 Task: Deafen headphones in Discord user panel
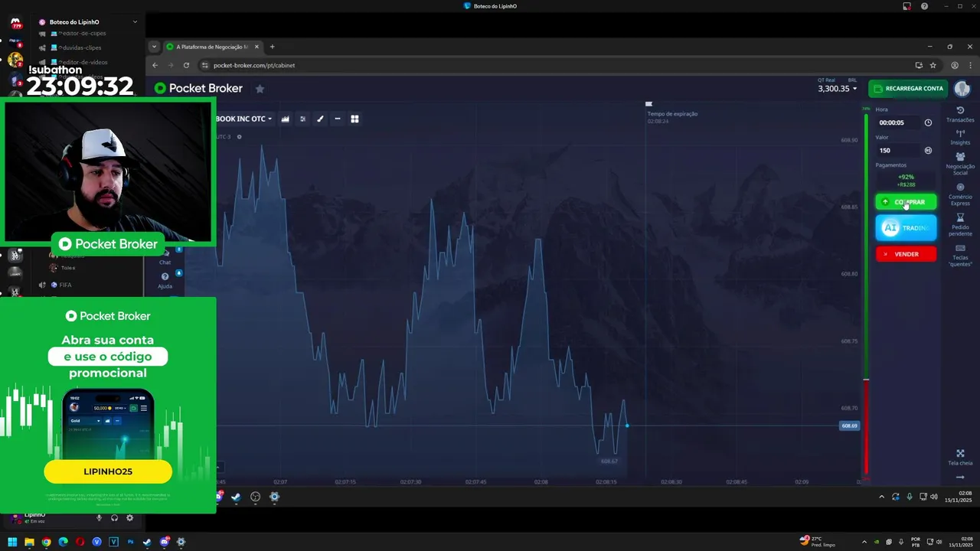[x=114, y=518]
